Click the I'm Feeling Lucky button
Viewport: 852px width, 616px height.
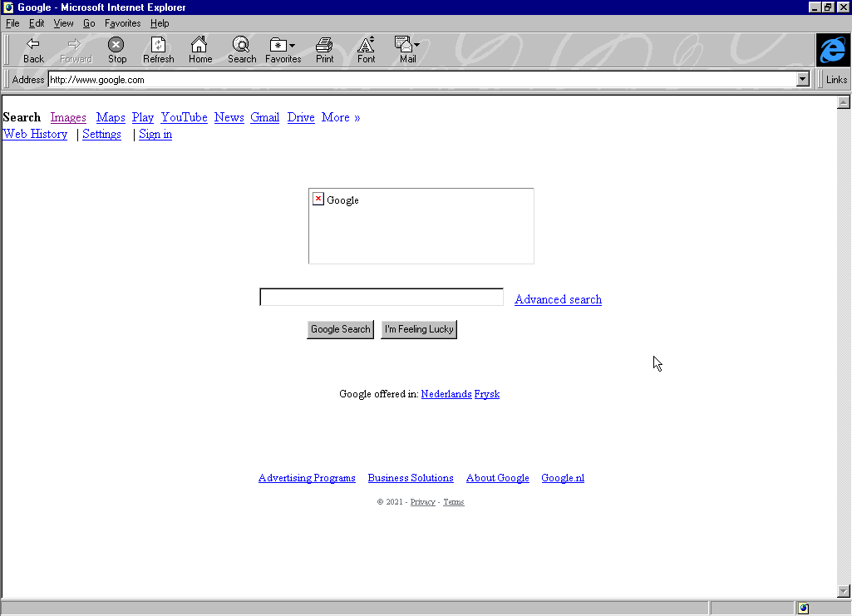[x=419, y=329]
